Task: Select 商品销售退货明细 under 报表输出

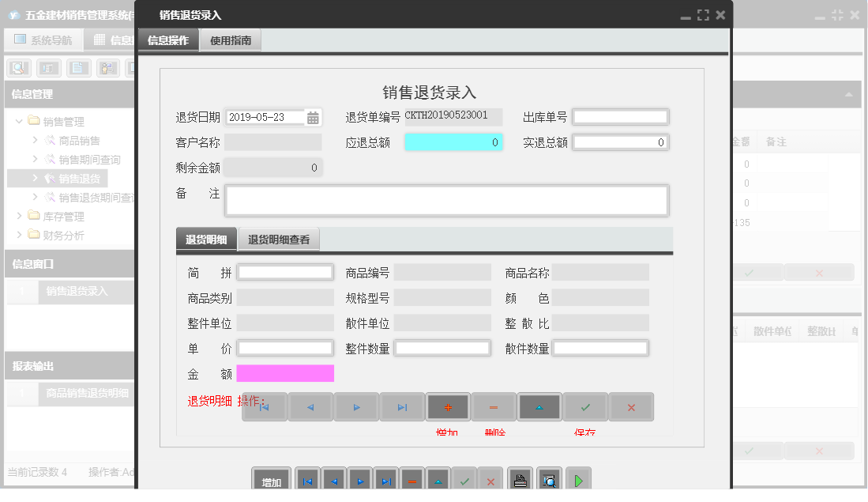Action: (86, 394)
